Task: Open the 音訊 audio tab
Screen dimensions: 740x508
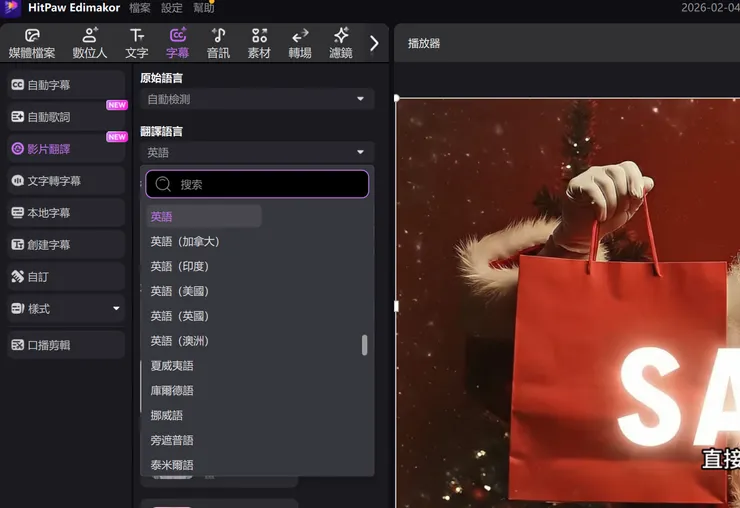Action: pyautogui.click(x=219, y=43)
